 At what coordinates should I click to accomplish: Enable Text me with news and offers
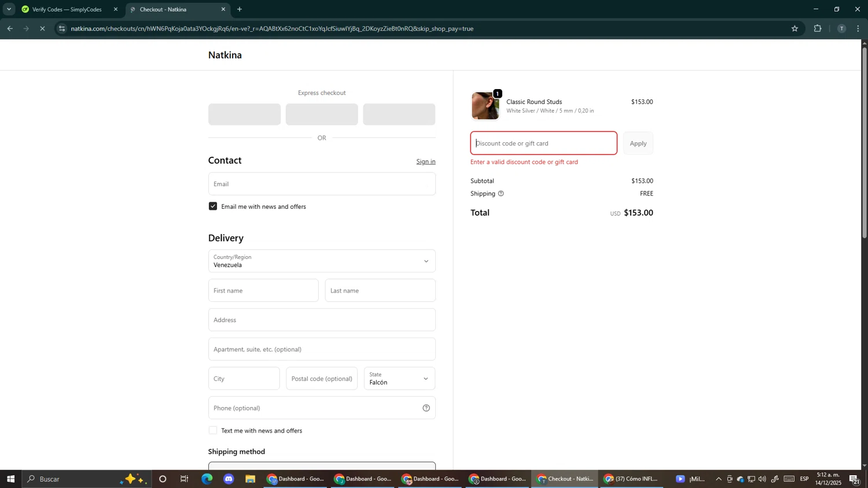(213, 431)
